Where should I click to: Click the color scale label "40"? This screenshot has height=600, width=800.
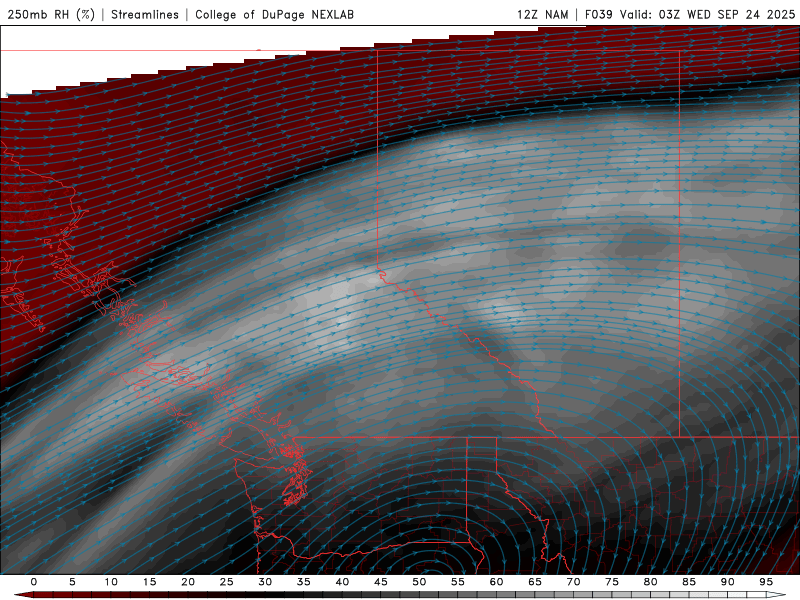342,582
